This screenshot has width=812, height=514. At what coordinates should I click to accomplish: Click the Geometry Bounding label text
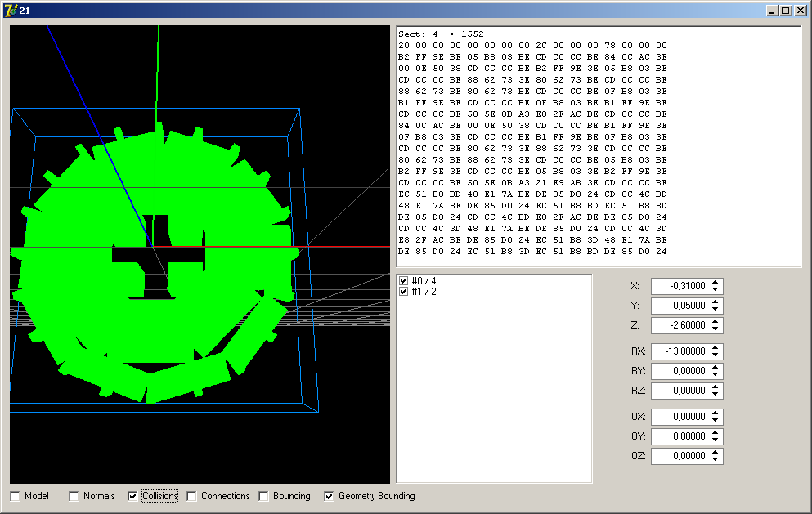tap(376, 496)
